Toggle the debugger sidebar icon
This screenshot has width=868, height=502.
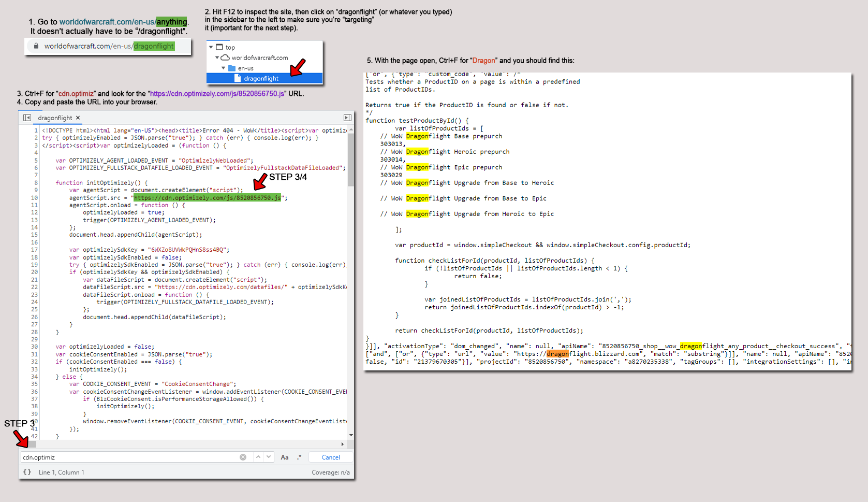tap(347, 118)
